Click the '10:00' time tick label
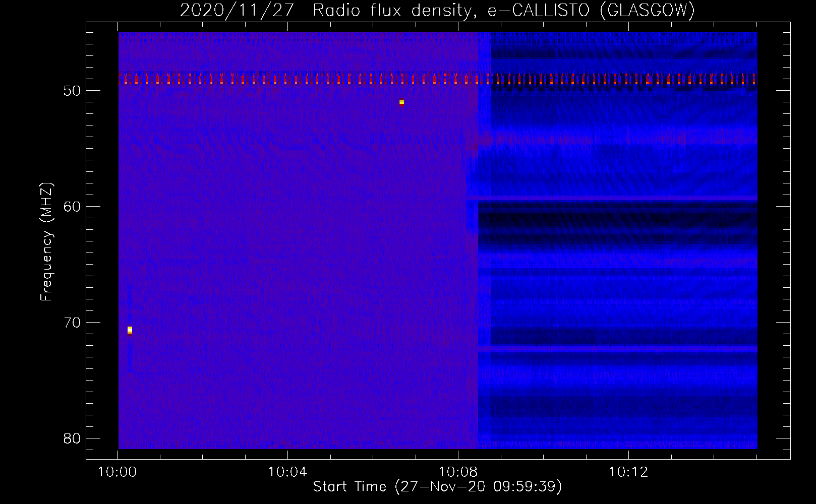This screenshot has width=816, height=504. click(117, 472)
